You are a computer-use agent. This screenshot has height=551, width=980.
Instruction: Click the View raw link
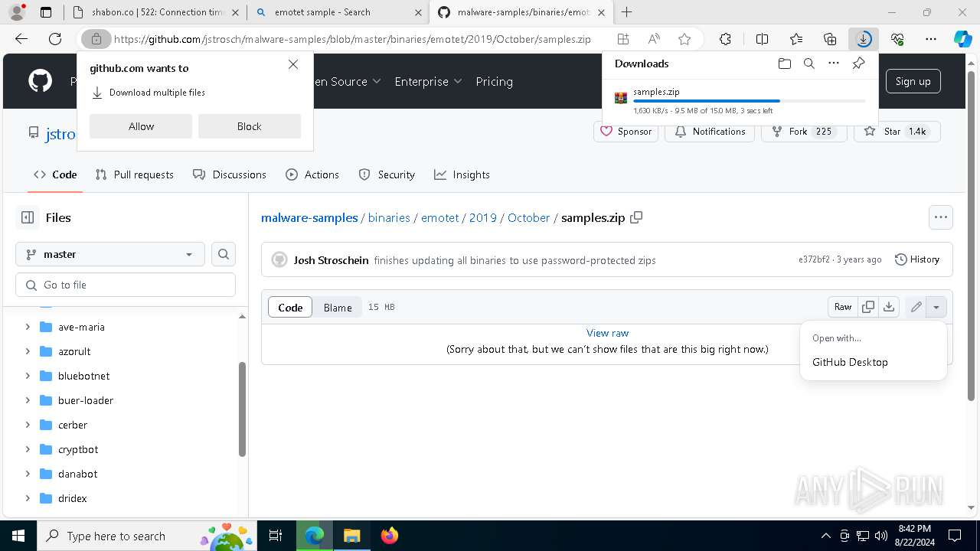(607, 333)
